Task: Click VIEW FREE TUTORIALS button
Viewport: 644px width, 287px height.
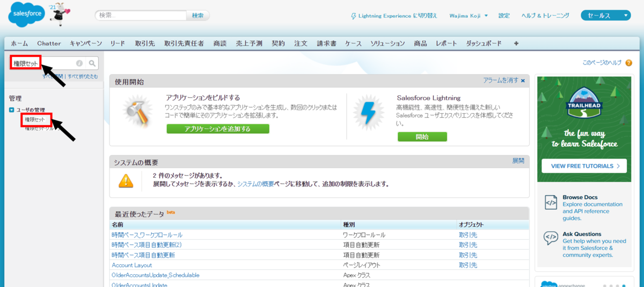Action: (x=584, y=166)
